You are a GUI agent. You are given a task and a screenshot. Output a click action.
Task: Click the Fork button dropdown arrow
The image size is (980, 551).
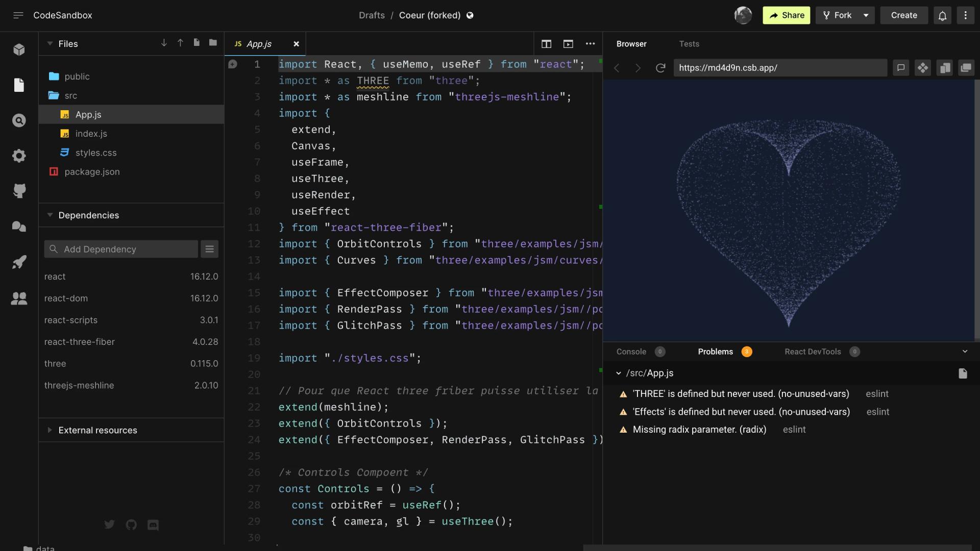[866, 15]
